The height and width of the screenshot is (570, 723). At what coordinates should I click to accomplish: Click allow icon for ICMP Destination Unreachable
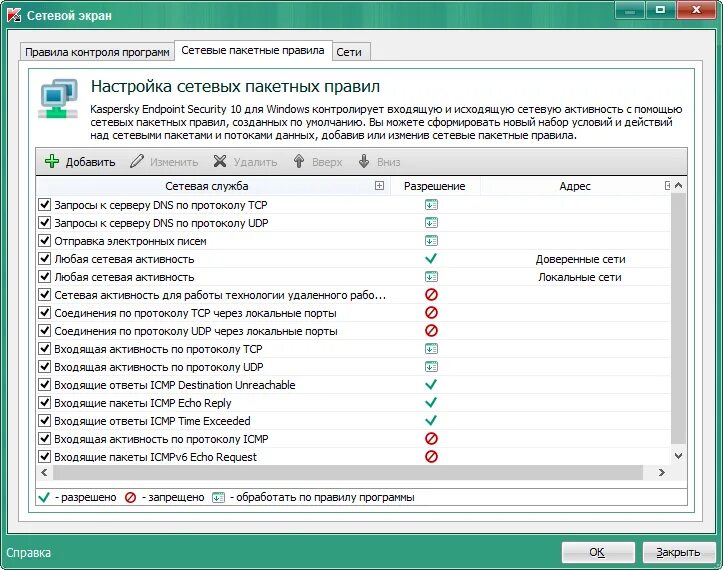[x=431, y=385]
